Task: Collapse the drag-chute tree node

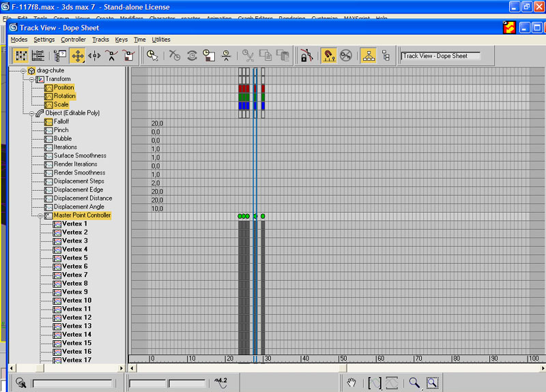Action: 23,71
